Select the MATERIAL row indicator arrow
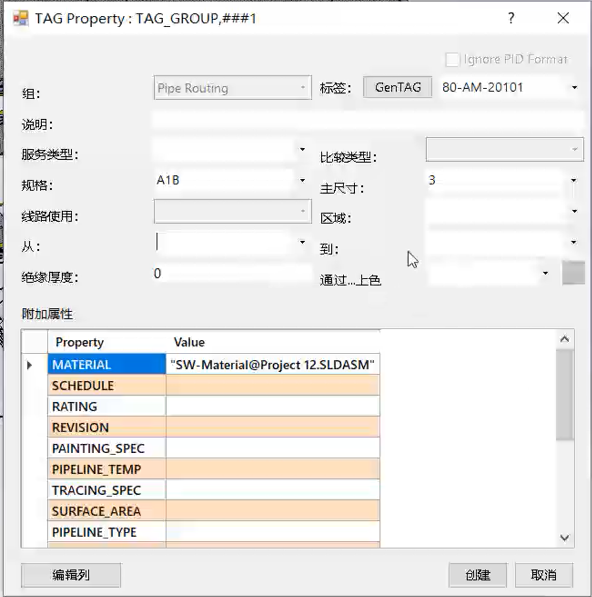Viewport: 592px width, 597px height. coord(30,365)
